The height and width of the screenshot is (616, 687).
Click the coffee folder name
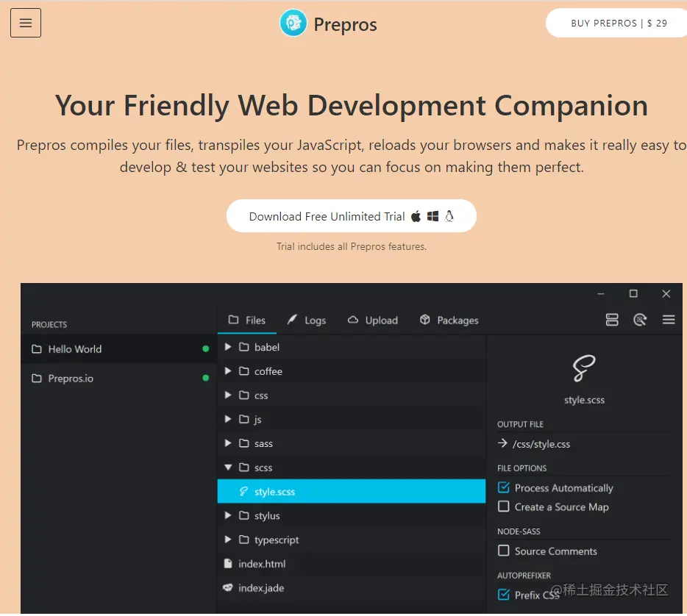tap(268, 371)
